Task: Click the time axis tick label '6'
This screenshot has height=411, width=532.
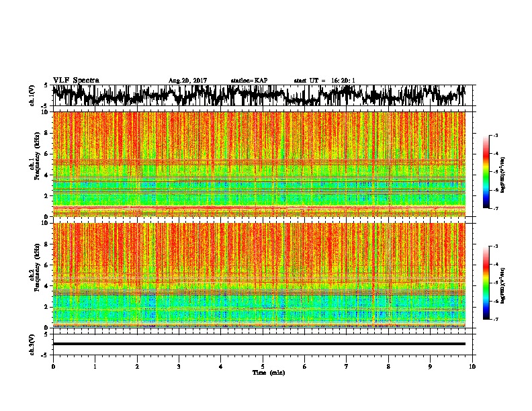Action: pyautogui.click(x=304, y=367)
